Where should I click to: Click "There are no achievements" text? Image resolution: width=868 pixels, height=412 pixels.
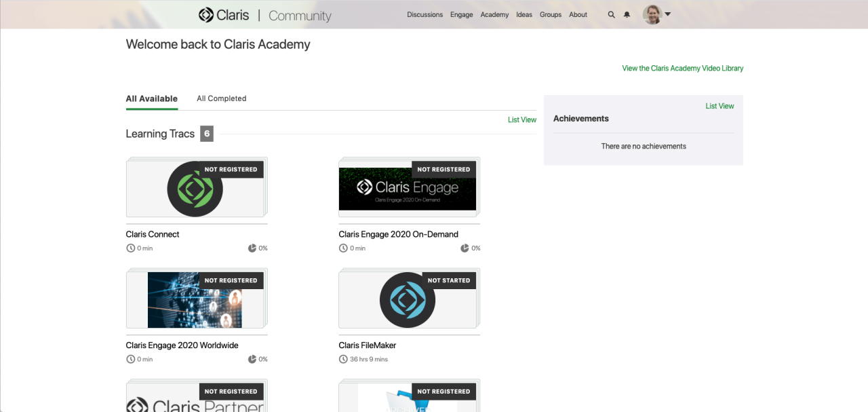[644, 146]
